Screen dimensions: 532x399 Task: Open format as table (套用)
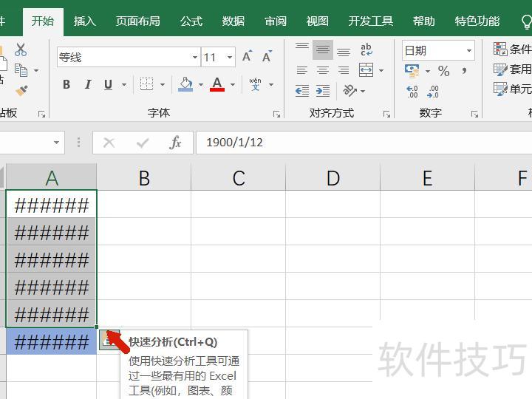(x=512, y=69)
